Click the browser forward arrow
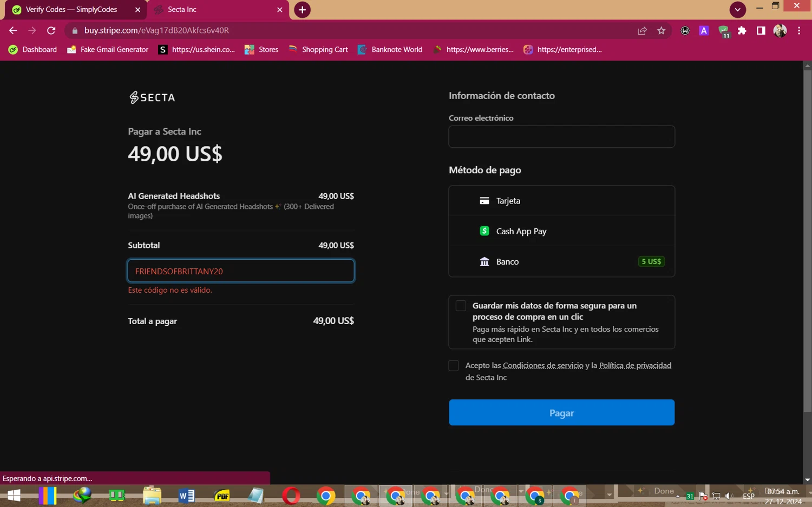This screenshot has height=507, width=812. click(32, 30)
